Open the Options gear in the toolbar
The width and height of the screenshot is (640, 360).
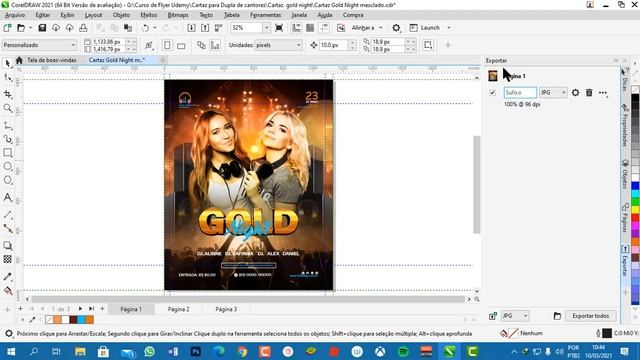(x=396, y=28)
